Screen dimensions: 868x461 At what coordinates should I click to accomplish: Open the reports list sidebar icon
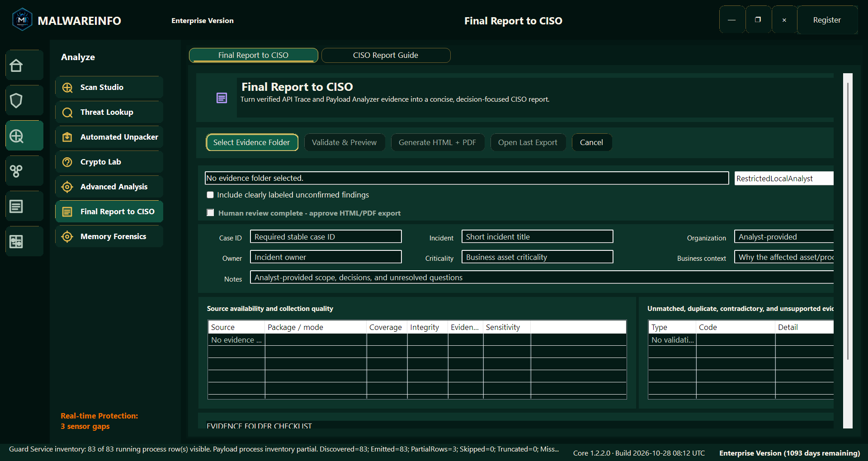(x=24, y=207)
